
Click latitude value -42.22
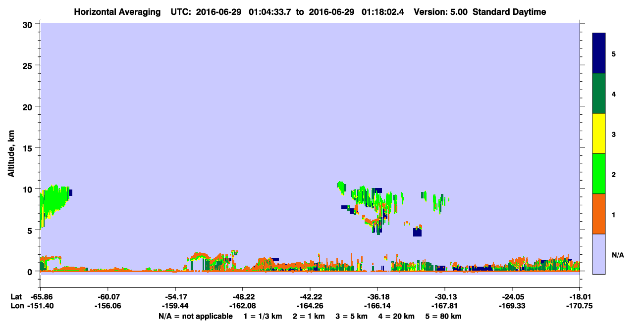click(x=310, y=297)
